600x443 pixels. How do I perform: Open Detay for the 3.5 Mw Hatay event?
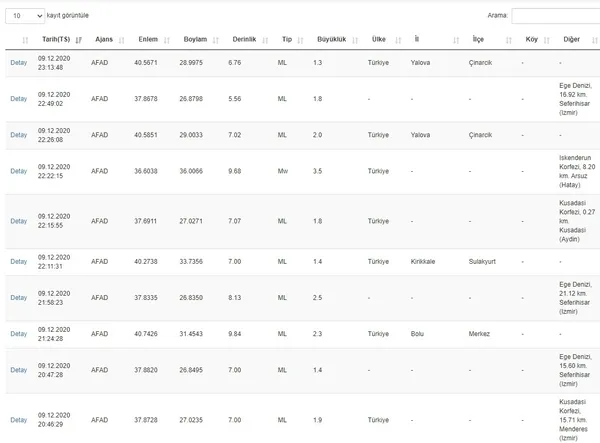tap(19, 171)
